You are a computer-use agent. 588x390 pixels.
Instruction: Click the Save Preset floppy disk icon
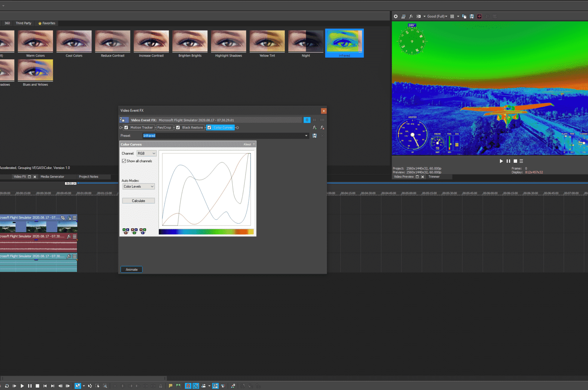click(x=315, y=136)
